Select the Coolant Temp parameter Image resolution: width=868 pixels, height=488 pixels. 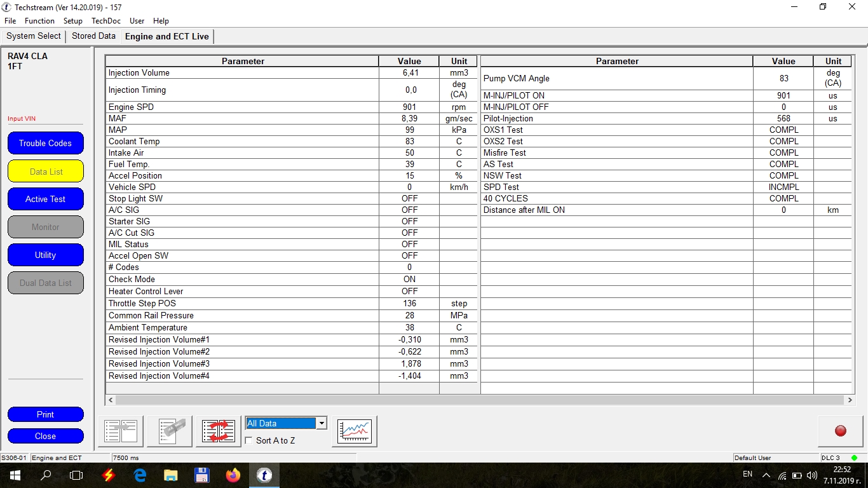click(x=292, y=141)
